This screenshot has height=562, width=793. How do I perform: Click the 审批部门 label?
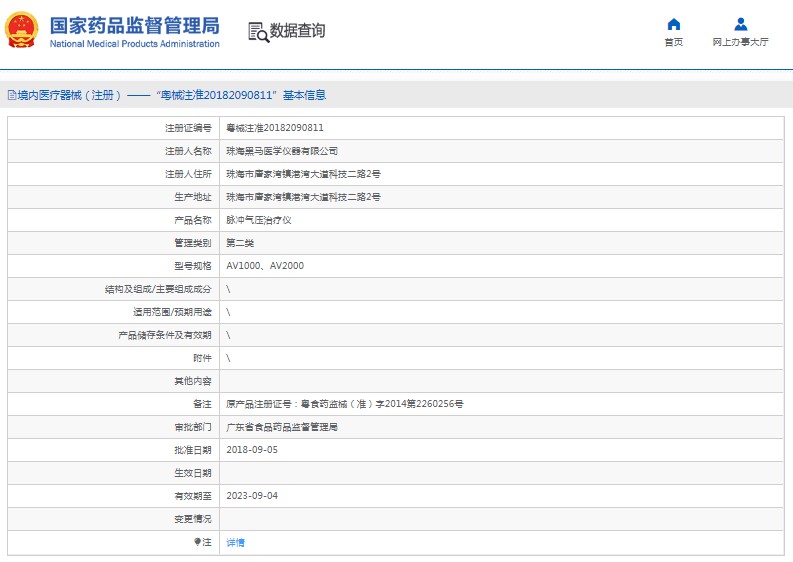pyautogui.click(x=193, y=427)
